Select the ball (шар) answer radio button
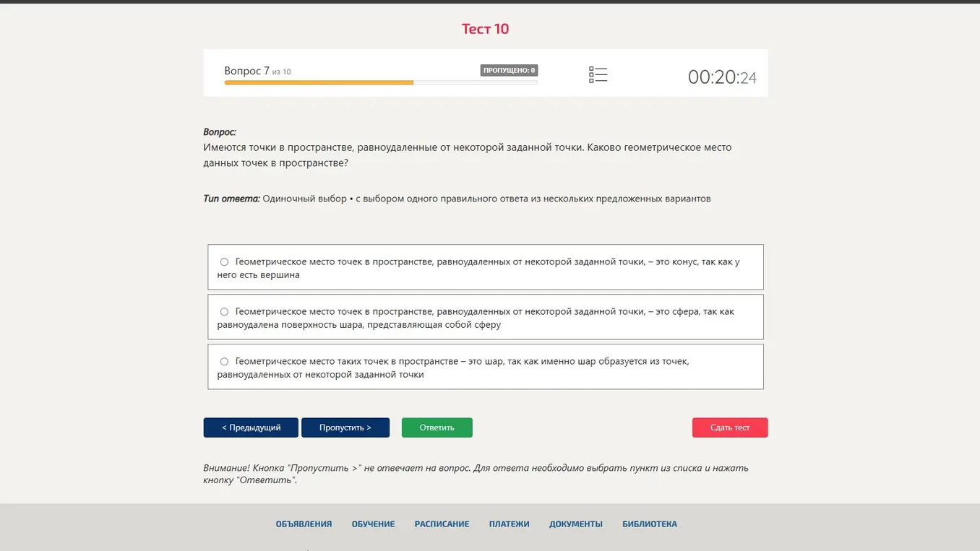The image size is (980, 551). coord(224,362)
